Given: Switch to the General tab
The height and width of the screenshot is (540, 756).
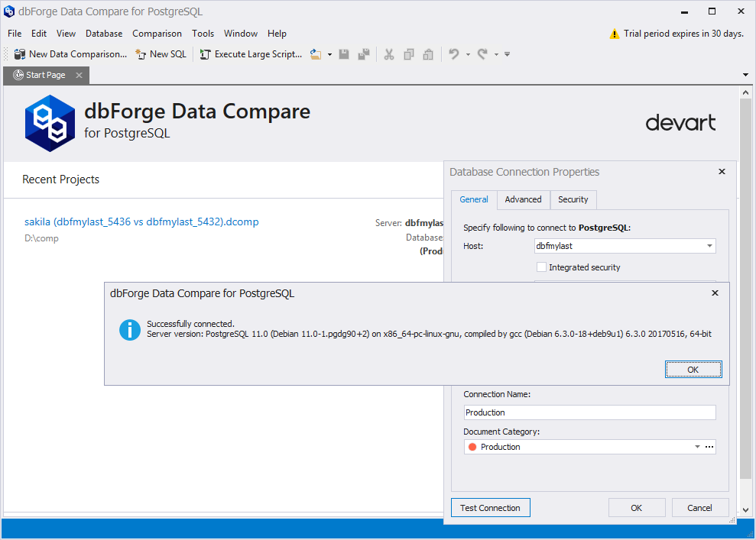Looking at the screenshot, I should click(x=474, y=199).
